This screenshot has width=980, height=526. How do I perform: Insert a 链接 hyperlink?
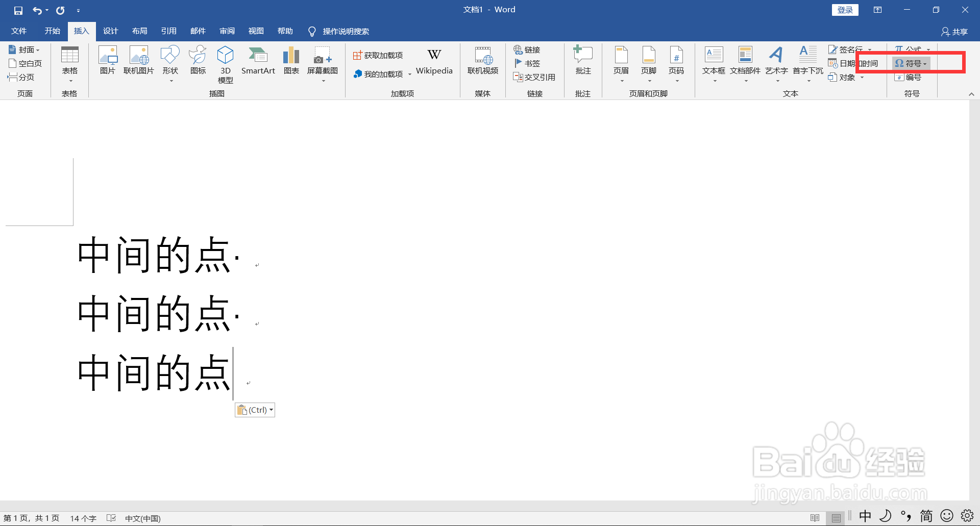tap(527, 49)
